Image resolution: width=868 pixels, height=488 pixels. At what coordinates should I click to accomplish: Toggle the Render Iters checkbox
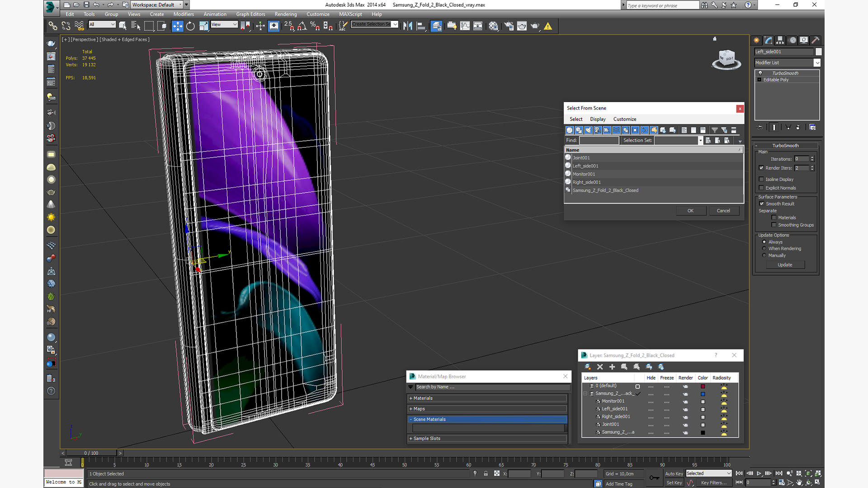click(761, 168)
